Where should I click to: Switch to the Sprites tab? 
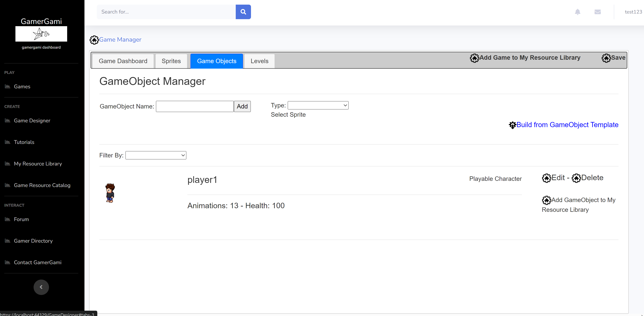pyautogui.click(x=171, y=61)
